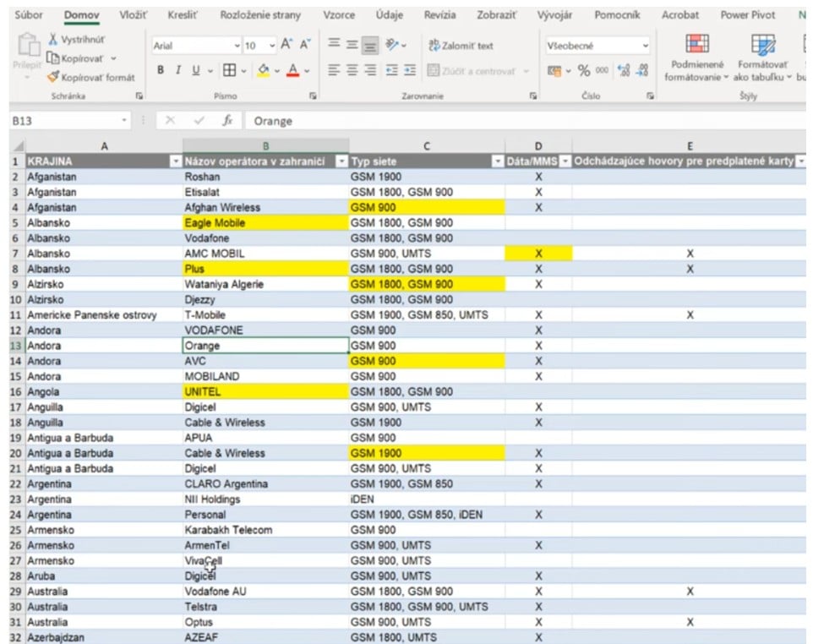Apply percent style to cell
The height and width of the screenshot is (644, 813).
coord(584,70)
